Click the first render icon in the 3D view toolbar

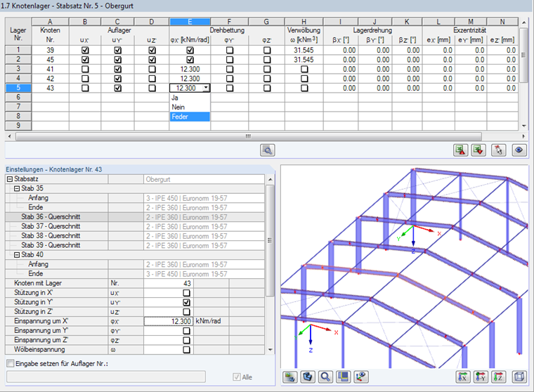click(289, 377)
